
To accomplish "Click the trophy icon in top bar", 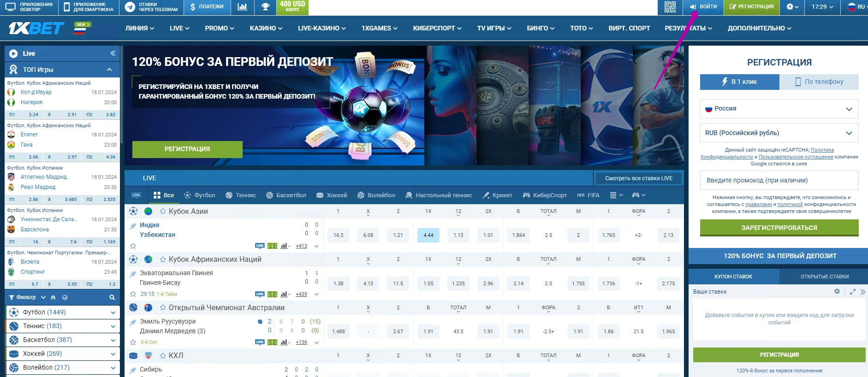I will click(265, 7).
